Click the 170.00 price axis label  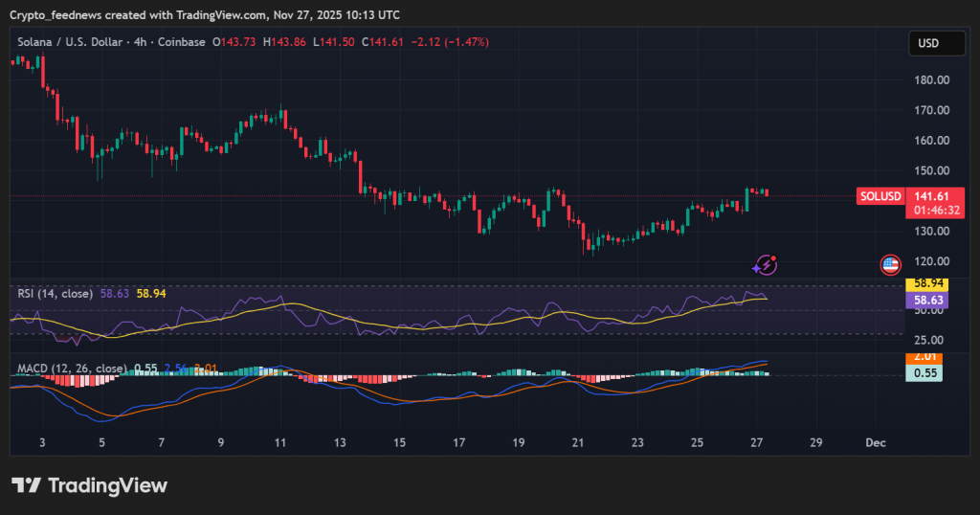(x=932, y=110)
